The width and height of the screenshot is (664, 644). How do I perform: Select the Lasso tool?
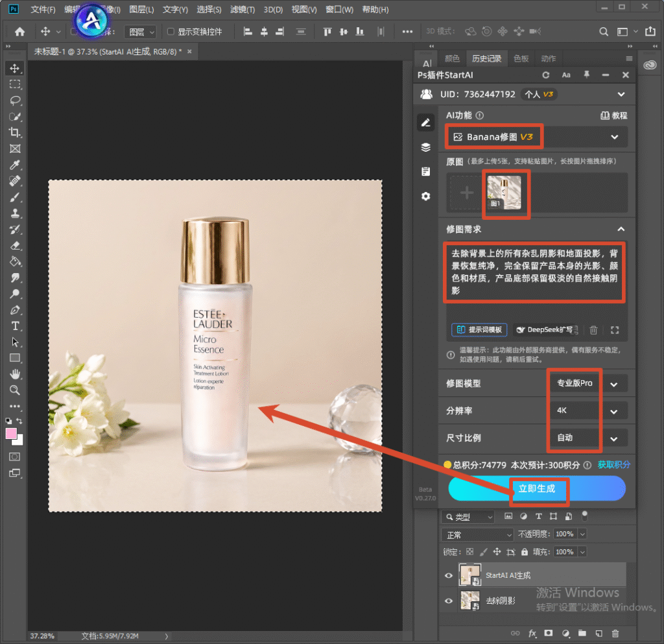(15, 101)
